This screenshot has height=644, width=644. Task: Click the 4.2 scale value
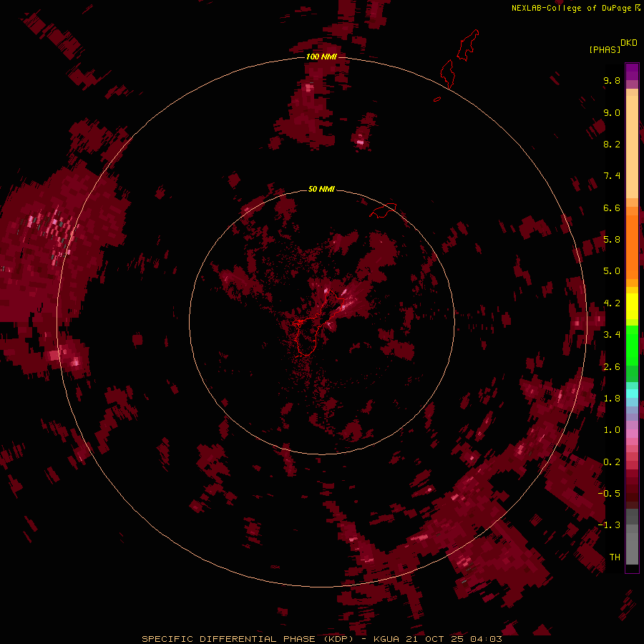click(612, 303)
